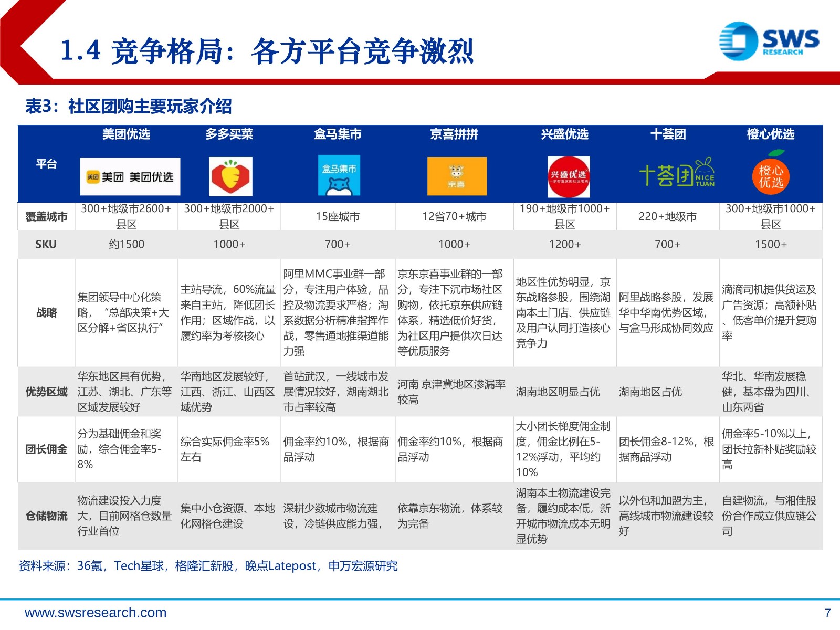Click the 表3 table title text
This screenshot has height=630, width=840.
129,106
